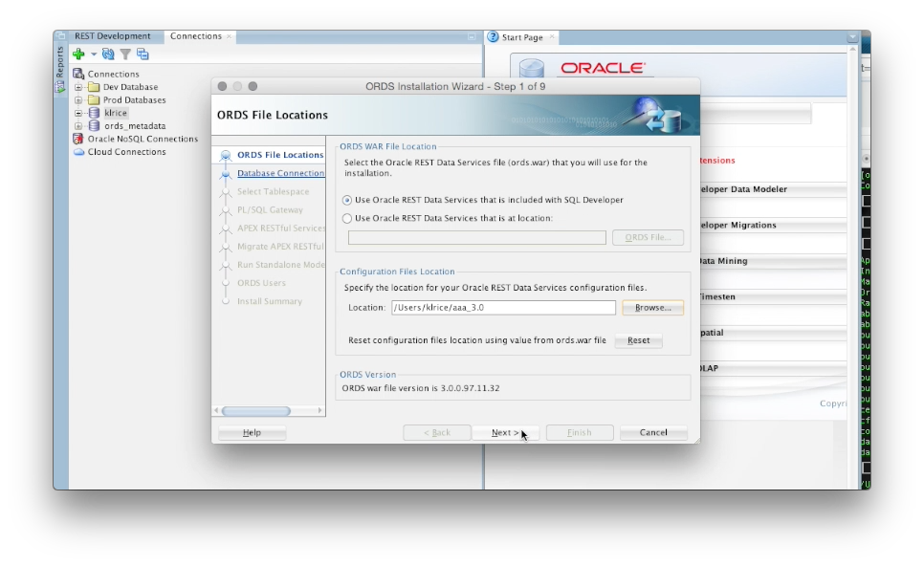Go to Database Connection wizard step

pos(280,173)
